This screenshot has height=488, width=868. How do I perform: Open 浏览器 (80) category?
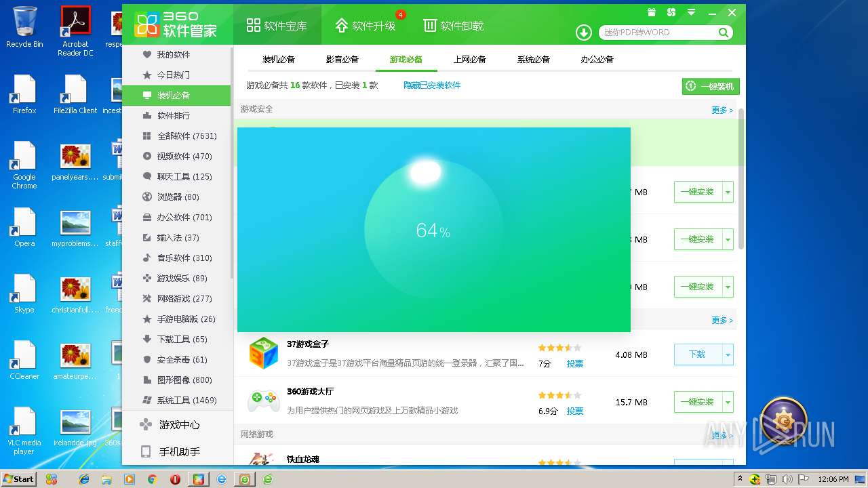pyautogui.click(x=176, y=197)
